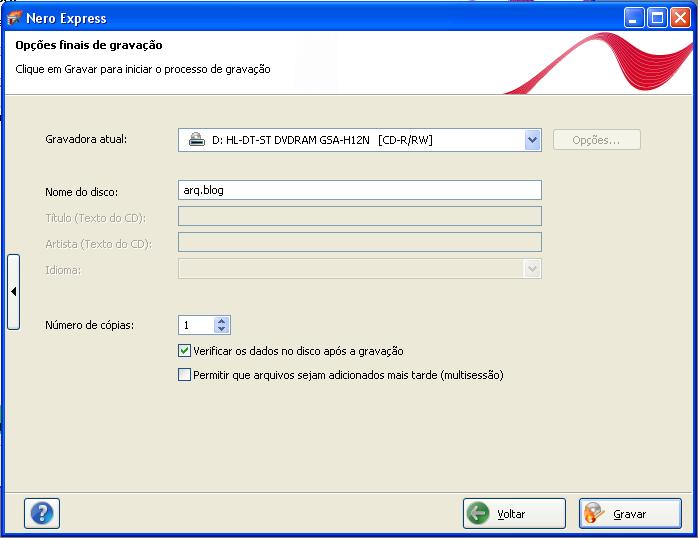Open the disabled Idioma dropdown arrow
698x538 pixels.
coord(532,269)
